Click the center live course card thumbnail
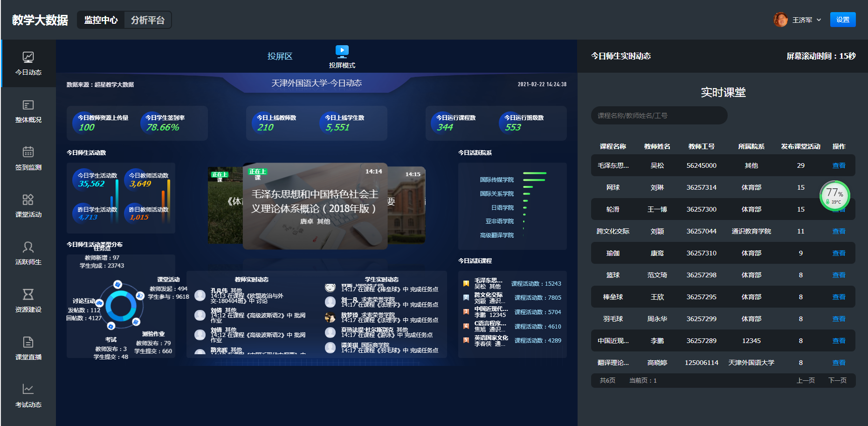 coord(315,206)
